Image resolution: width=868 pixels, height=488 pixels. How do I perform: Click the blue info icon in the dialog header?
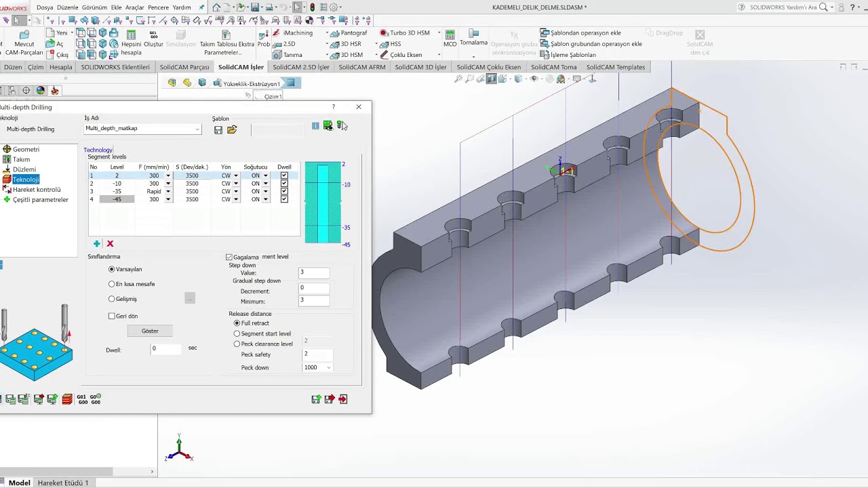click(315, 126)
